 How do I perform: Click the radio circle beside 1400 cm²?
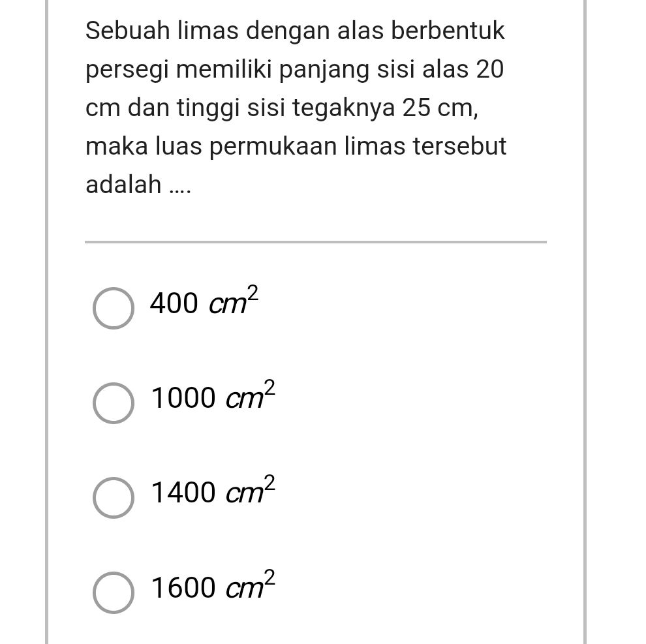point(113,498)
